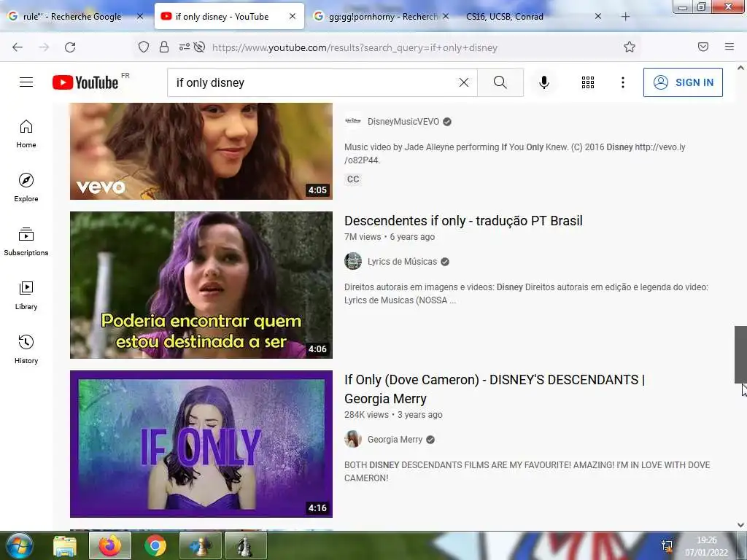Screen dimensions: 747x560
Task: Click the page vertical scrollbar thumb
Action: pos(740,354)
